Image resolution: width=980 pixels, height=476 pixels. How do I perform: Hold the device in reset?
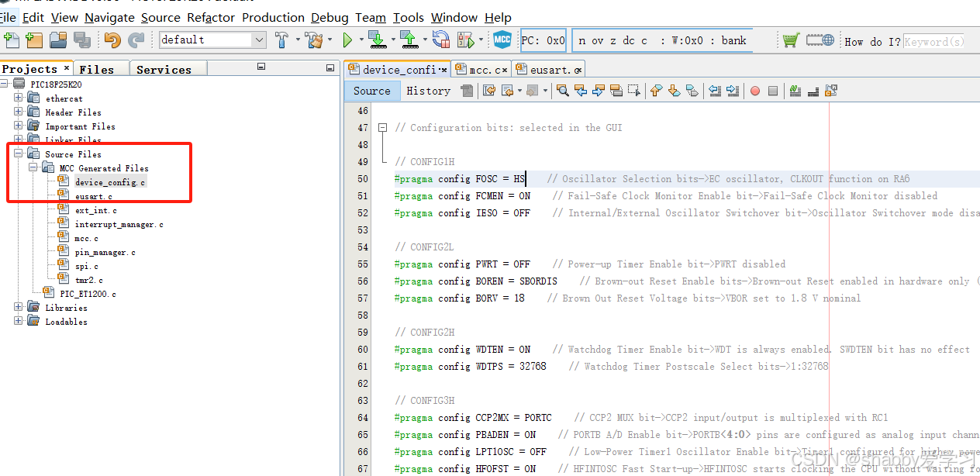pyautogui.click(x=441, y=40)
